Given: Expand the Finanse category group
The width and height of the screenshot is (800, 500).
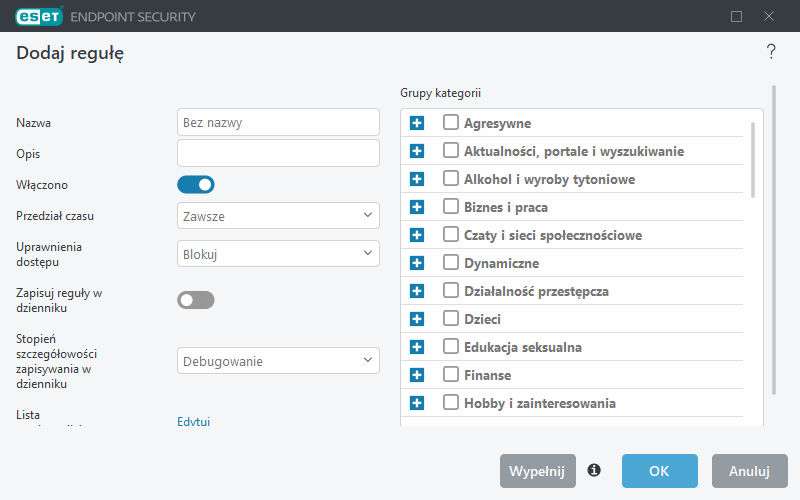Looking at the screenshot, I should [417, 376].
